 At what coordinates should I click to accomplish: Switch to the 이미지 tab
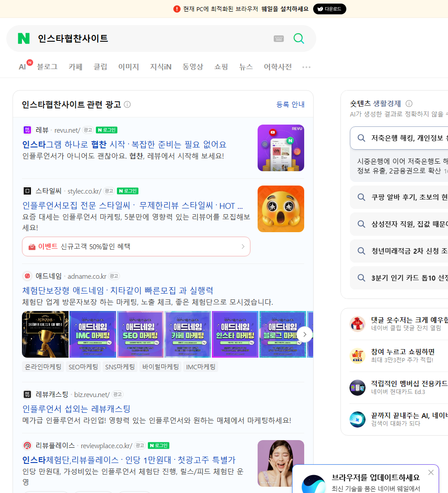pos(129,67)
